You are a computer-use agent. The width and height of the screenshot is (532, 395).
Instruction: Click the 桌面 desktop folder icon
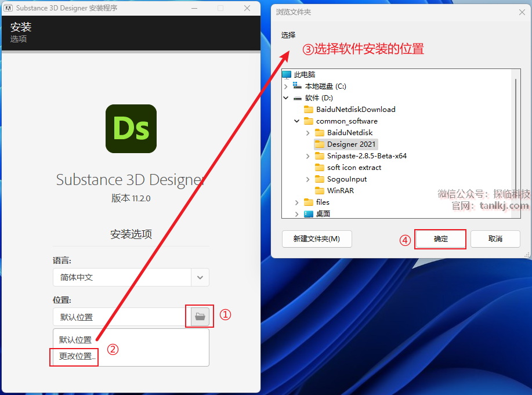click(309, 214)
